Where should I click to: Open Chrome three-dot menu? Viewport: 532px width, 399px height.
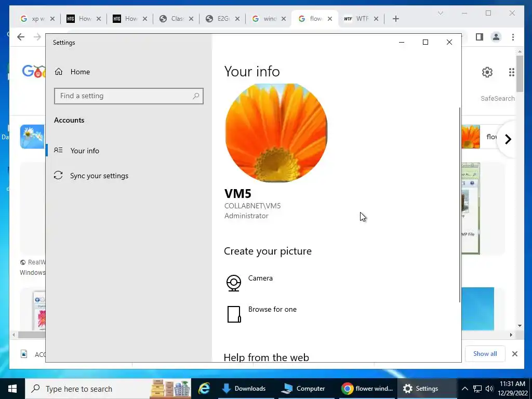pos(513,37)
